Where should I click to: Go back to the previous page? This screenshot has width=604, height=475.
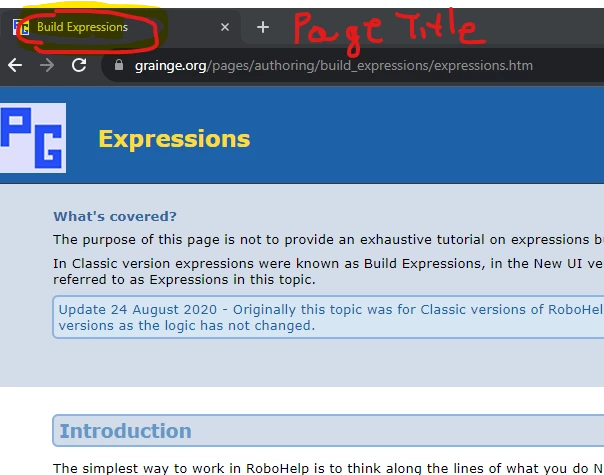tap(15, 65)
